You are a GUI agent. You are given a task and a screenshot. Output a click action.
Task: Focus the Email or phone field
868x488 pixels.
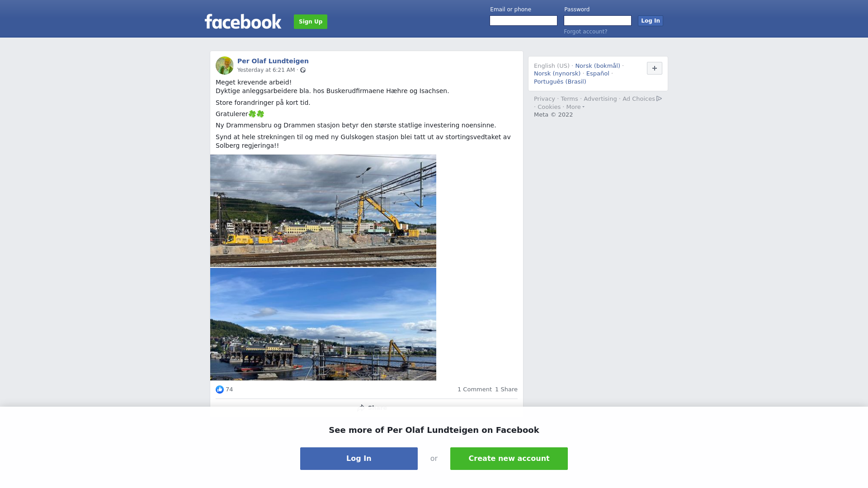(x=524, y=21)
